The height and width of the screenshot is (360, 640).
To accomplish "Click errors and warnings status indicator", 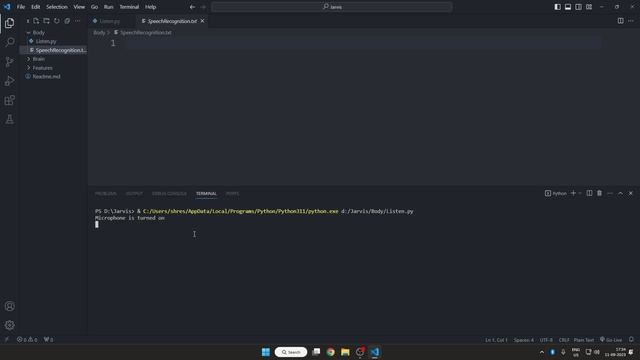I will click(x=27, y=340).
